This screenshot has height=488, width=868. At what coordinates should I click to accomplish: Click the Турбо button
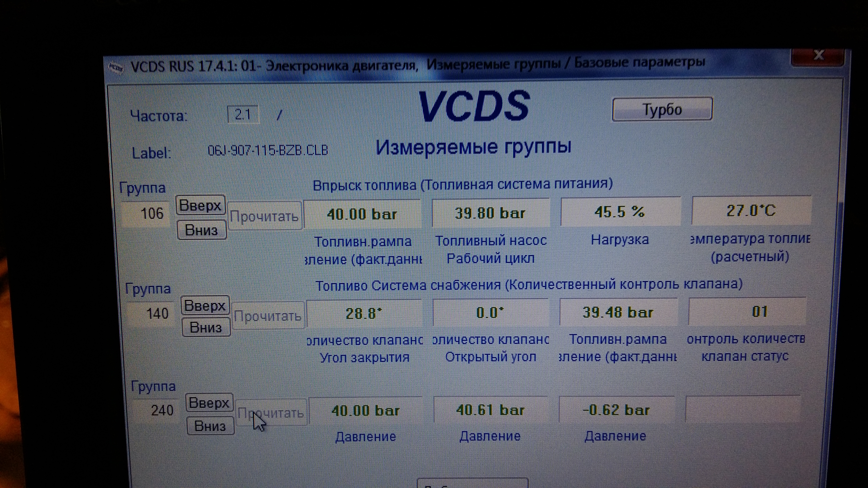pos(662,109)
